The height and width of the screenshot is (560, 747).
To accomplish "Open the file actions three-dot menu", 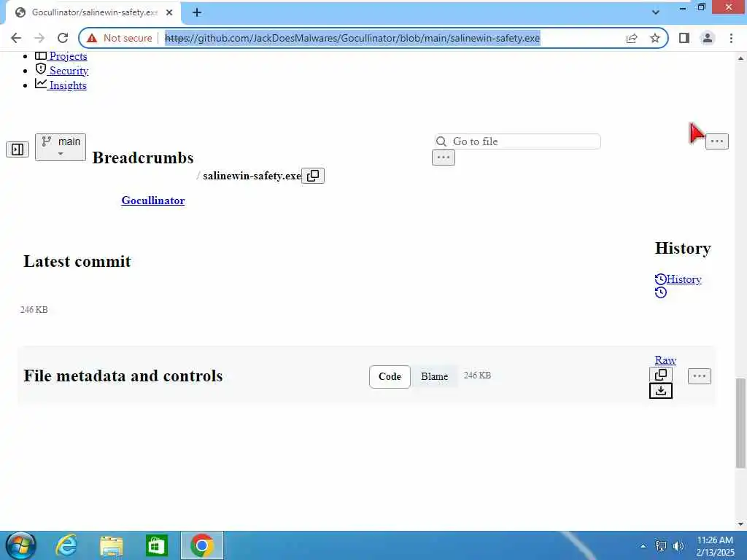I will [700, 376].
